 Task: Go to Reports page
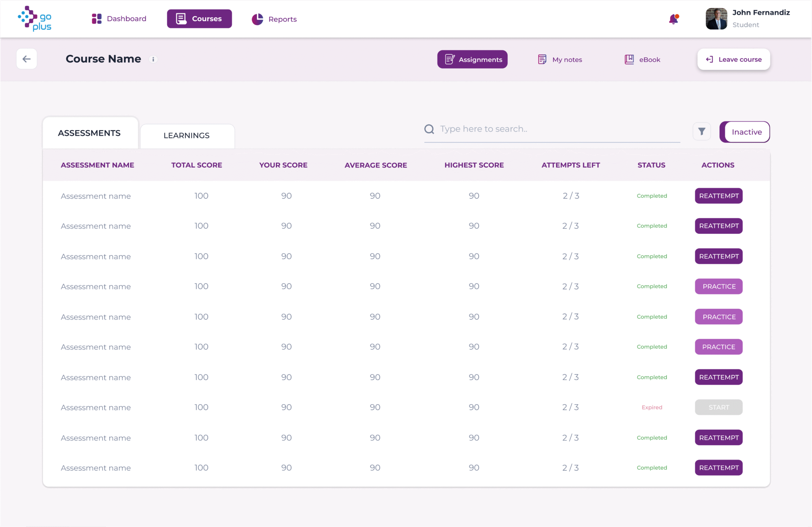point(274,19)
